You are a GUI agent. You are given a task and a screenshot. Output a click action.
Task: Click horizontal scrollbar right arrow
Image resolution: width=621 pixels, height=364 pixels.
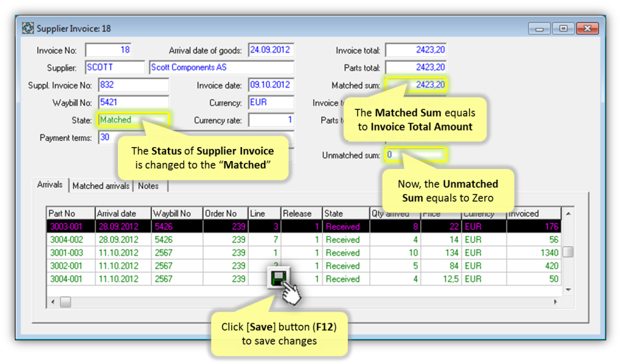pos(556,302)
